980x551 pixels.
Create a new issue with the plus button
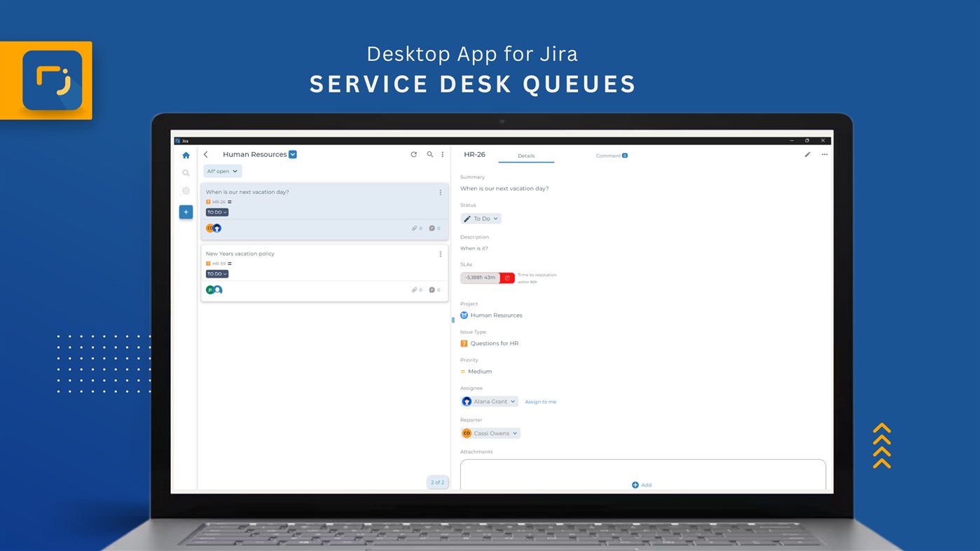coord(185,210)
